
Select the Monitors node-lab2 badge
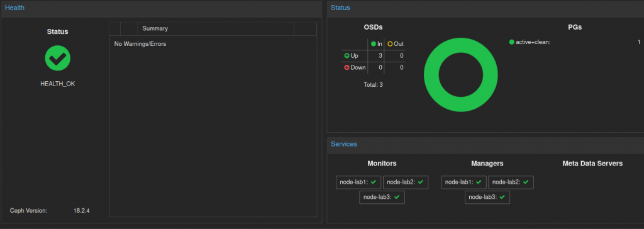coord(406,182)
